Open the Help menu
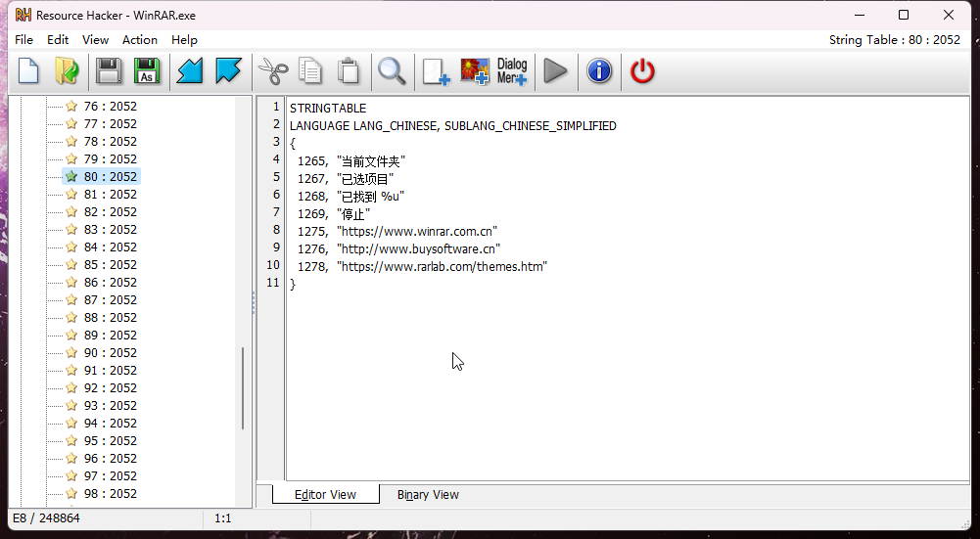The height and width of the screenshot is (539, 980). 184,39
